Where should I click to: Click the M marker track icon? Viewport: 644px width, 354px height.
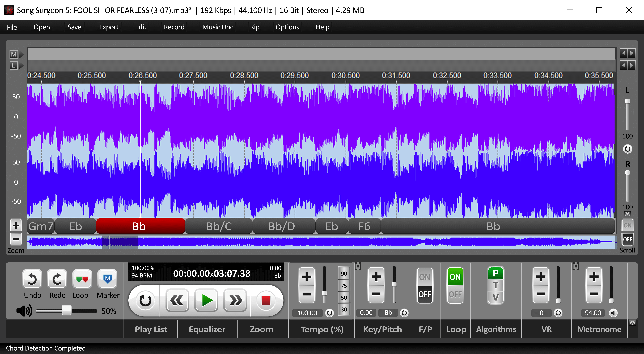(14, 54)
